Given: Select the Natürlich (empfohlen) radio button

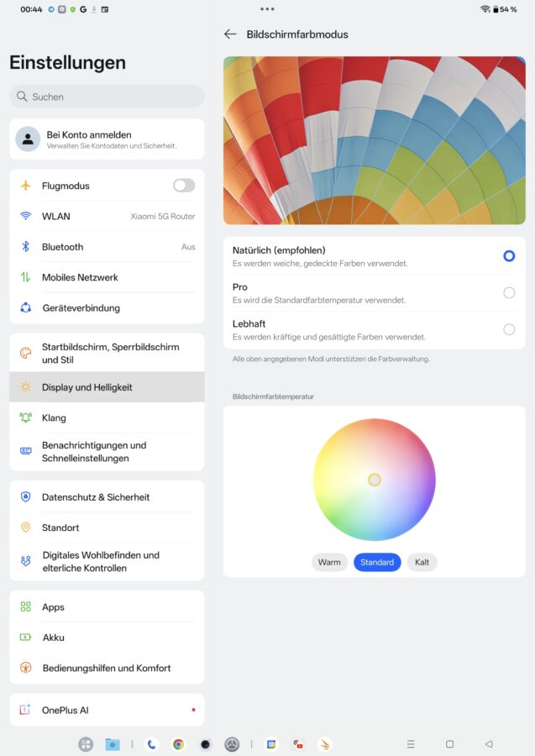Looking at the screenshot, I should [x=509, y=256].
